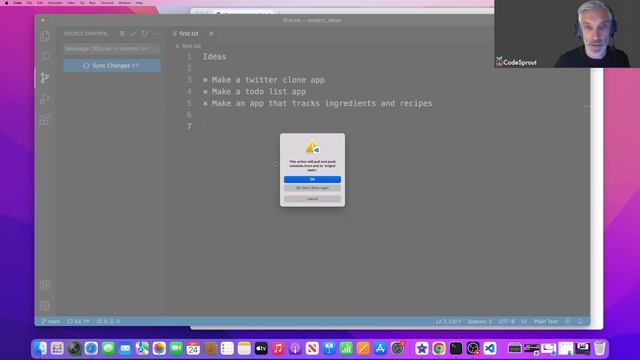The image size is (640, 360).
Task: Open App Store from the Dock
Action: tap(380, 348)
